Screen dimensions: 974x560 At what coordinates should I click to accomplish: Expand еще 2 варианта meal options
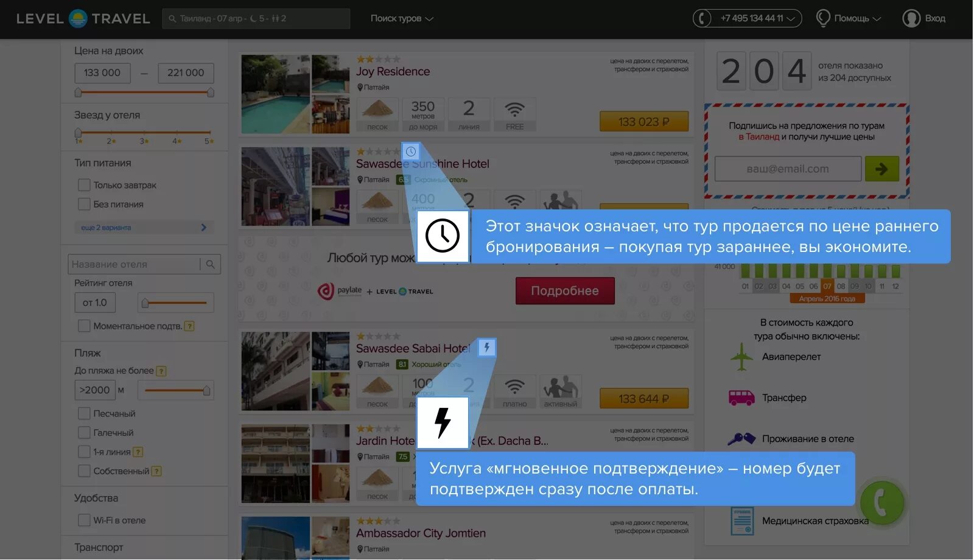point(144,228)
